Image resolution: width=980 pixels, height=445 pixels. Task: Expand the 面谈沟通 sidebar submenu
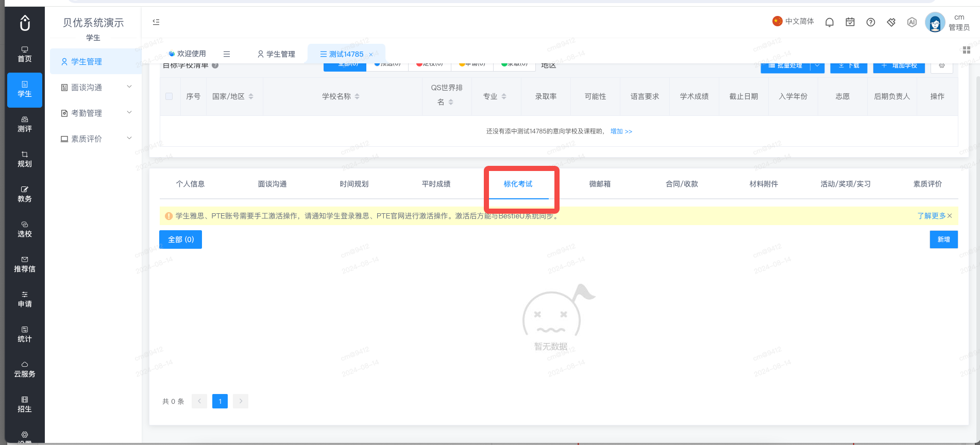[96, 87]
